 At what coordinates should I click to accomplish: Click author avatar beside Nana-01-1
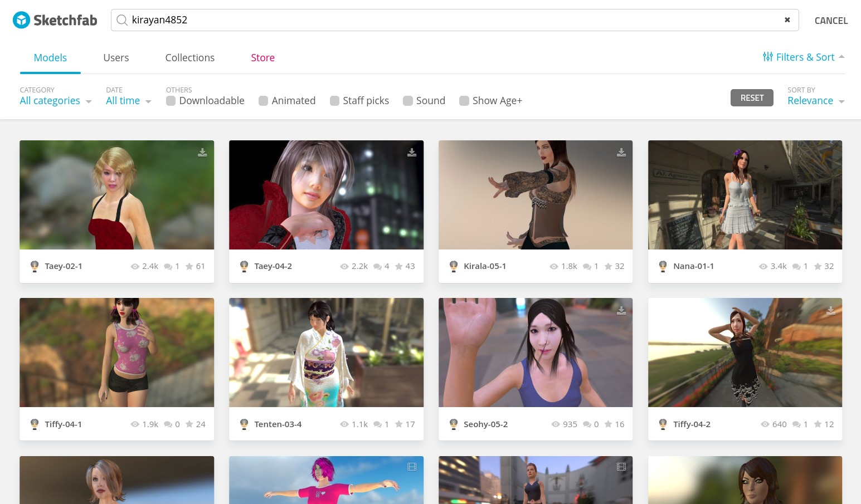point(663,266)
